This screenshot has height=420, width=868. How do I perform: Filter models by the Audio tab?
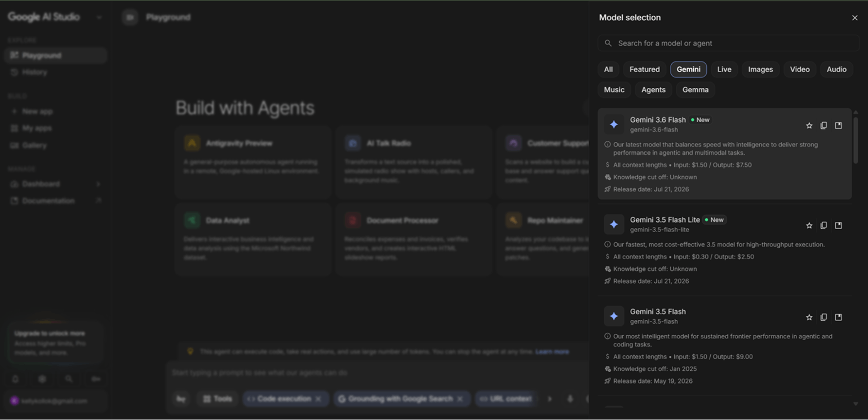point(836,69)
